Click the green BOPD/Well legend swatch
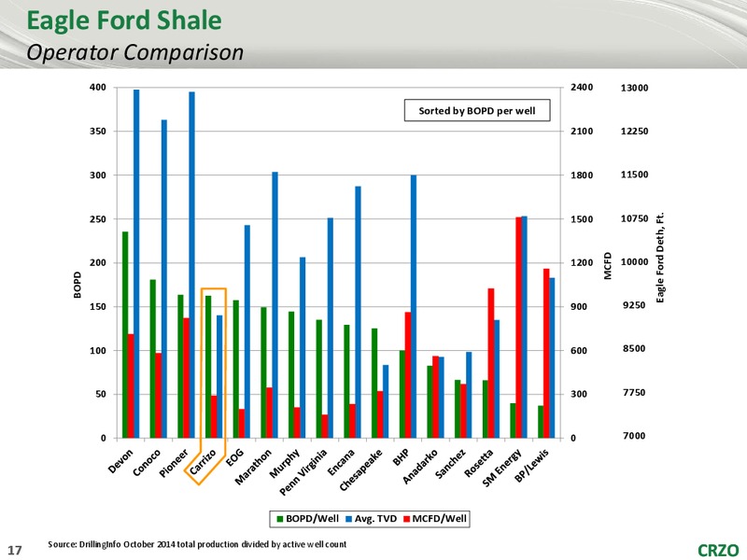The image size is (747, 560). (279, 519)
